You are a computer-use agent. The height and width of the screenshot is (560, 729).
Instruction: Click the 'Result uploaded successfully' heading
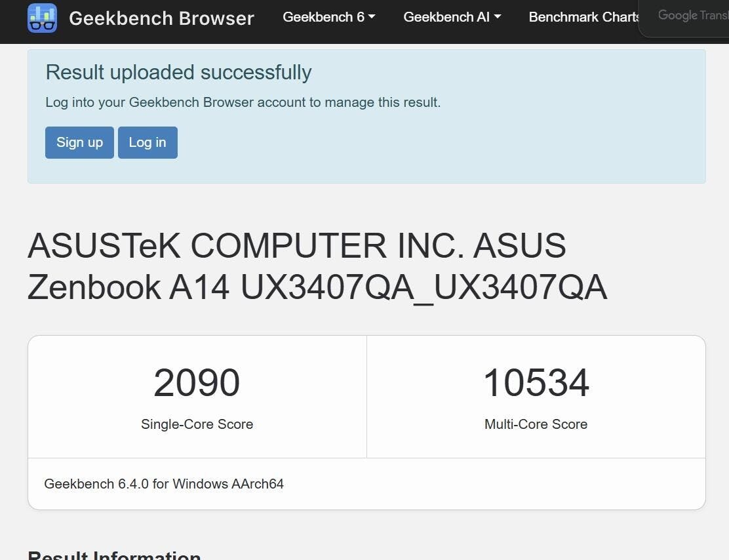pos(178,73)
